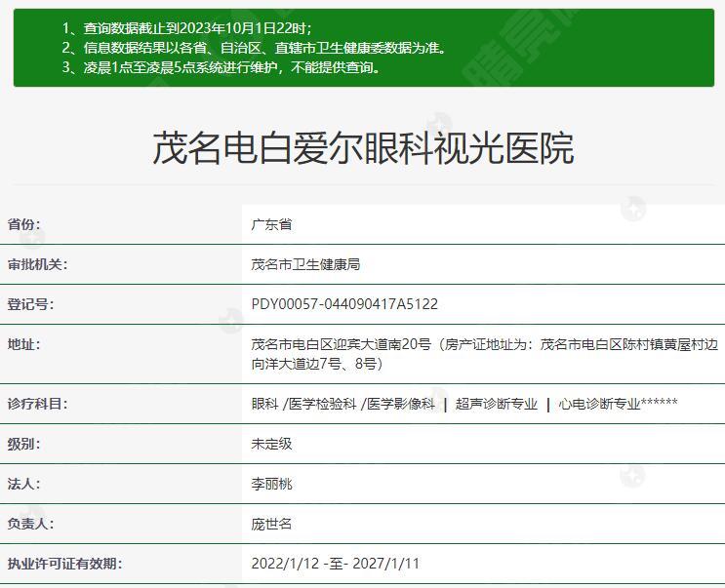
Task: Select the value 茂名市卫生健康局
Action: (305, 264)
